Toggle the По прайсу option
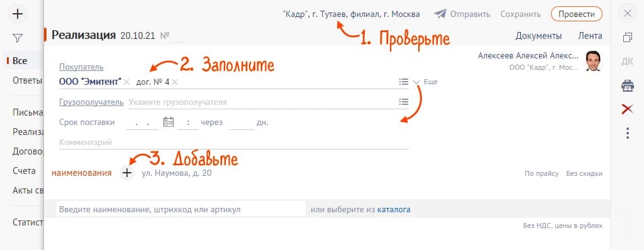The height and width of the screenshot is (250, 644). point(541,173)
